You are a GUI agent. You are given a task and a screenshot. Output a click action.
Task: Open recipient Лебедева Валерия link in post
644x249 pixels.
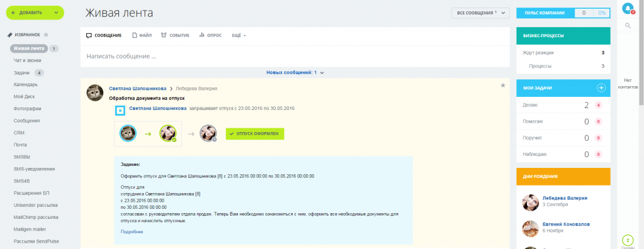pos(196,88)
